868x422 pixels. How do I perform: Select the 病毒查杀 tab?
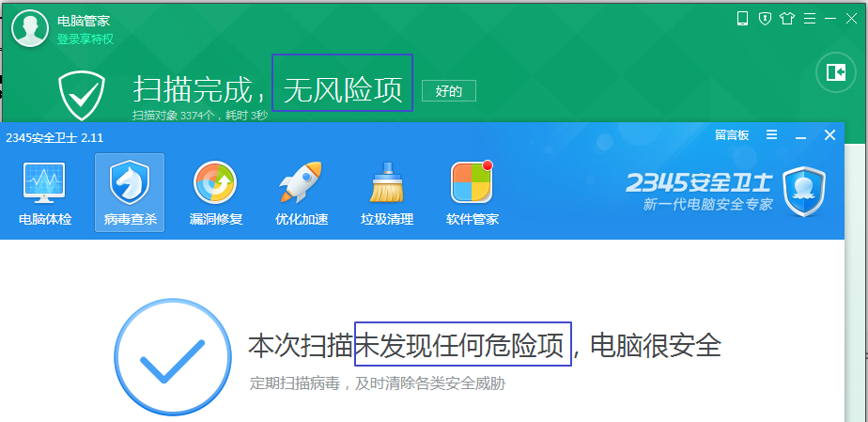pyautogui.click(x=130, y=193)
